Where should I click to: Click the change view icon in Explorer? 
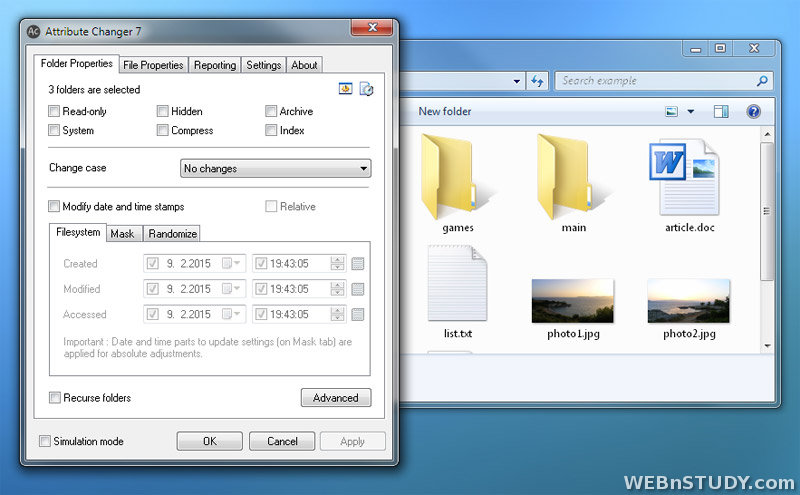pos(671,111)
